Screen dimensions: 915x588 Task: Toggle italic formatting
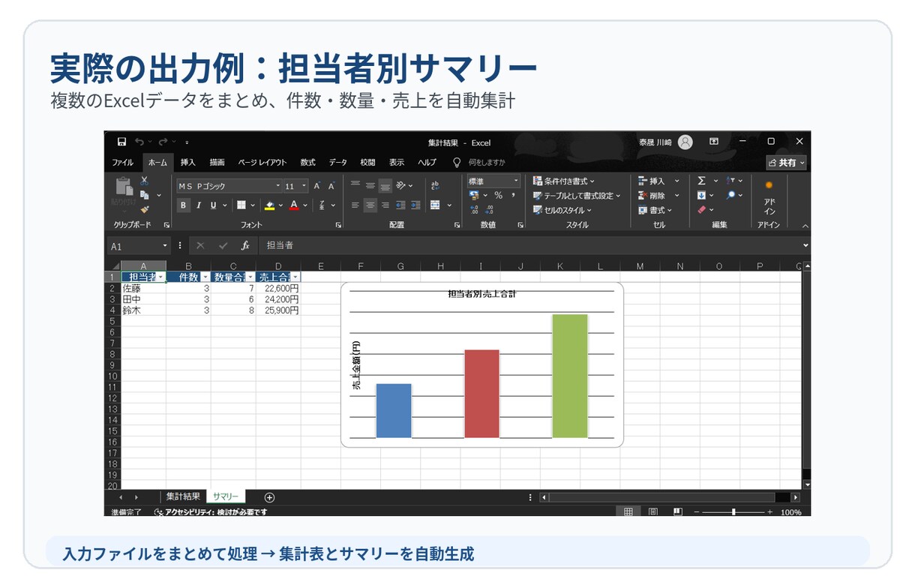[199, 205]
